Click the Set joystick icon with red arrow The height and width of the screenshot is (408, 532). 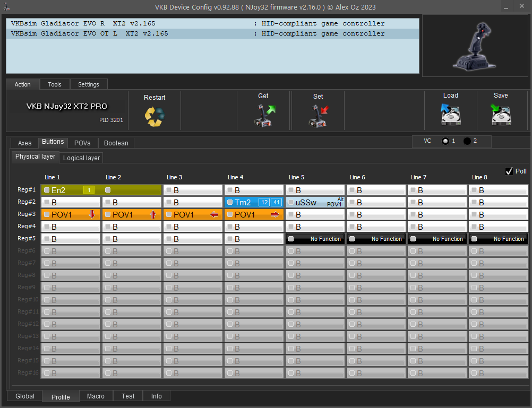point(319,116)
